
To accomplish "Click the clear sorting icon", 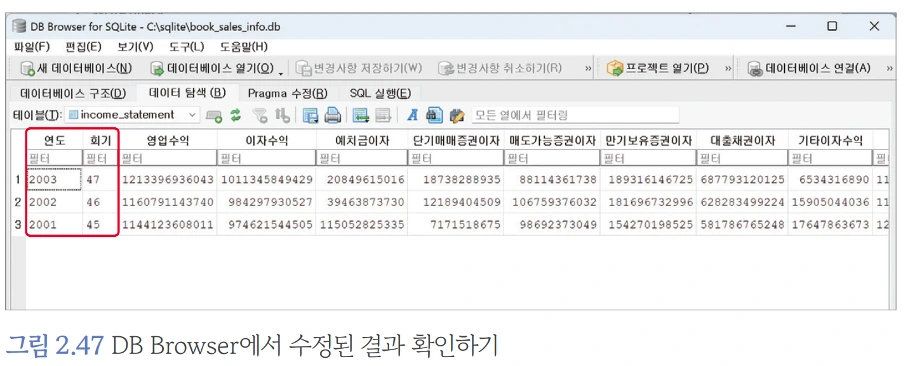I will (x=282, y=115).
